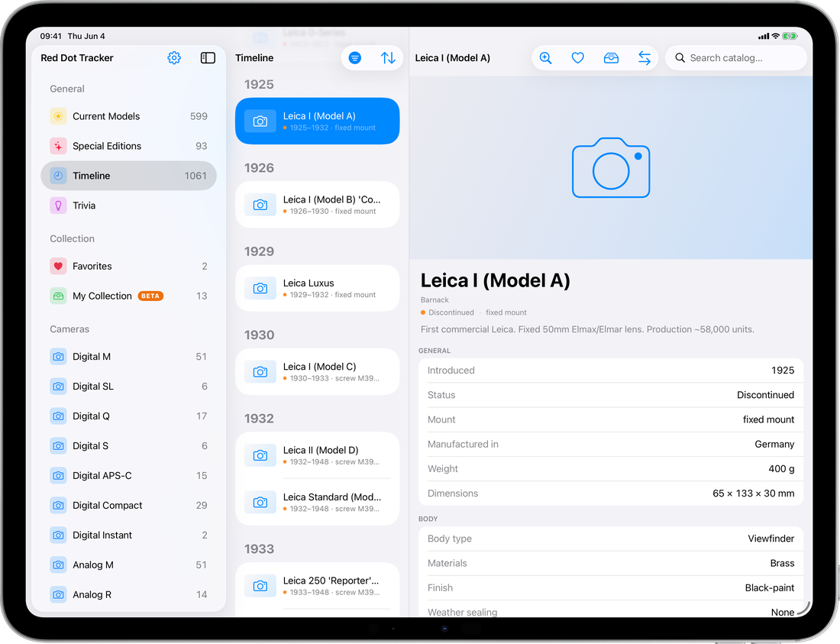
Task: Click the 1932 year header
Action: 259,419
